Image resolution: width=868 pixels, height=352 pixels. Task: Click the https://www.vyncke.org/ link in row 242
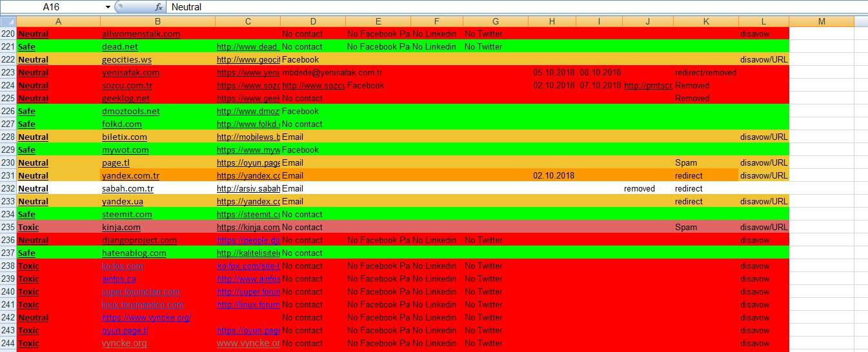coord(146,317)
